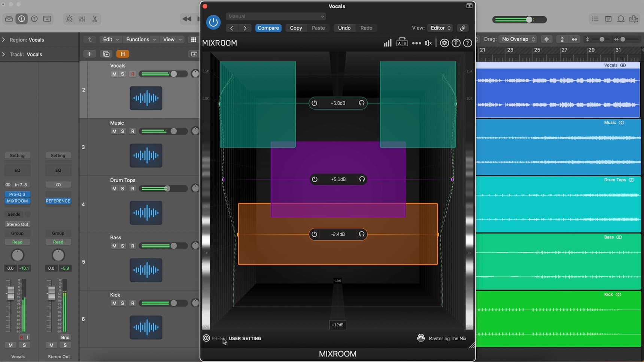
Task: Toggle power on the +6.8dB band
Action: 315,103
